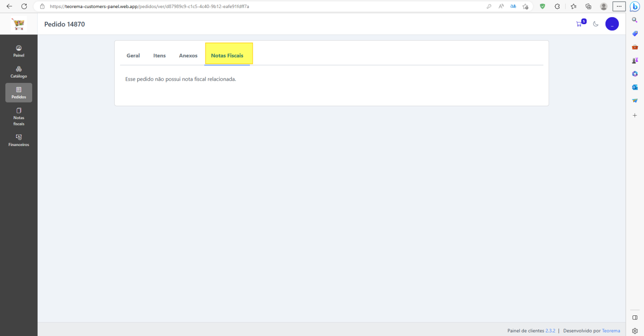Add page to favorites star
The height and width of the screenshot is (336, 644).
point(525,7)
